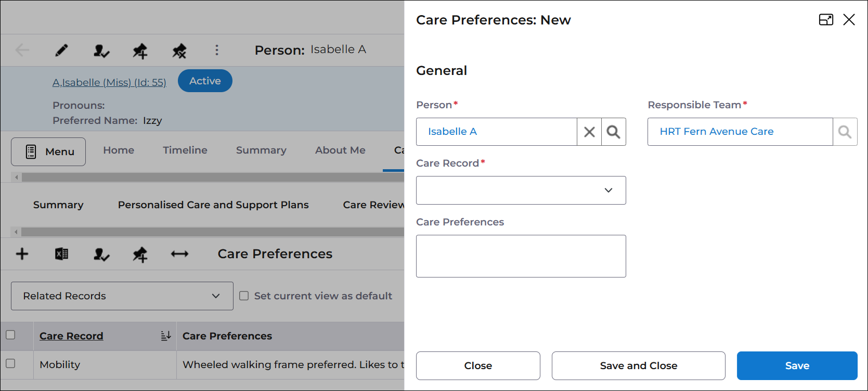Clear the Person field with the X icon

[x=589, y=132]
